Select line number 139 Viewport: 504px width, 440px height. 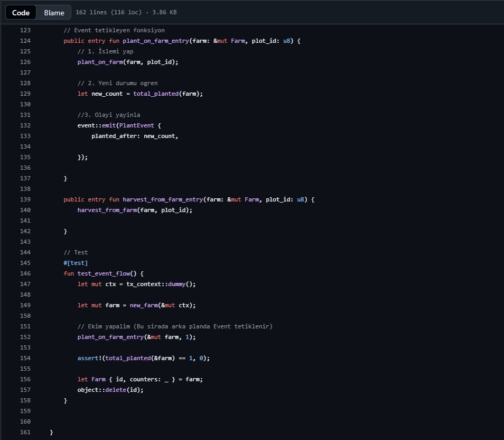pos(25,199)
